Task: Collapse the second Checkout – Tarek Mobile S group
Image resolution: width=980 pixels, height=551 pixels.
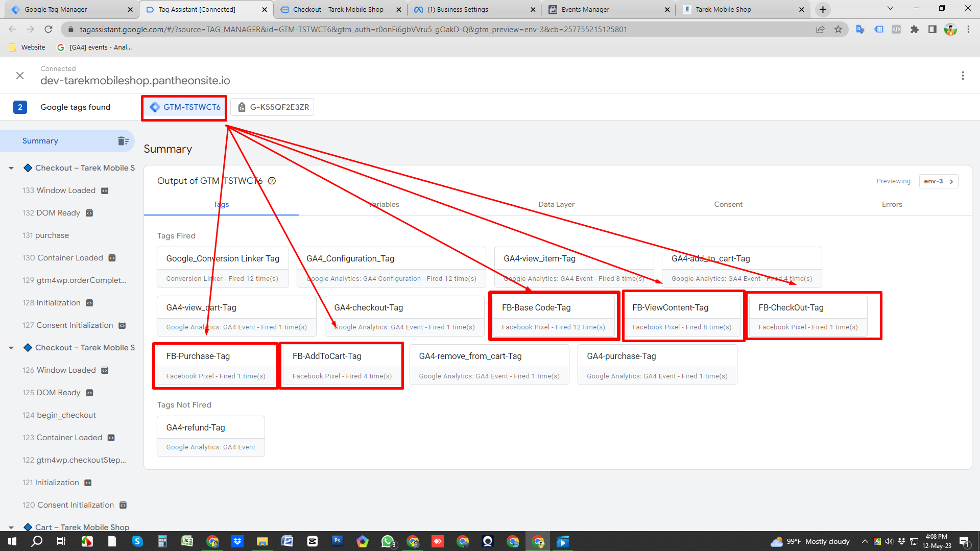Action: pyautogui.click(x=11, y=348)
